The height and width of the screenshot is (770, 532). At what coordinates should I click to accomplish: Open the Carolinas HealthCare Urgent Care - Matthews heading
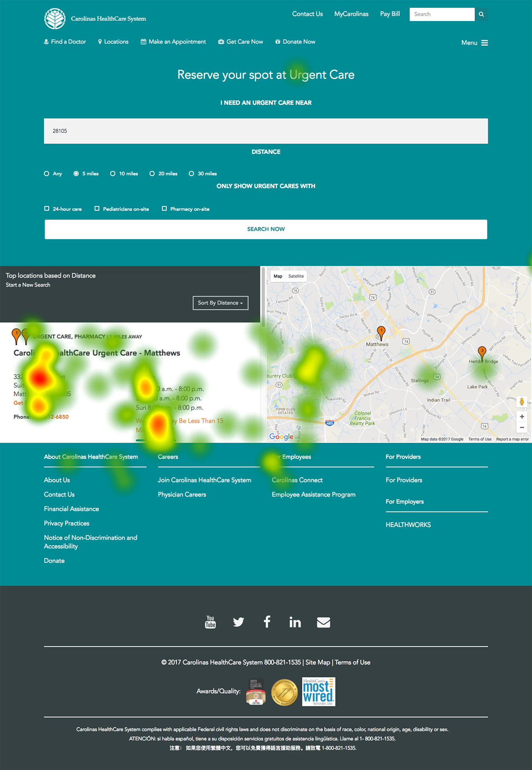pyautogui.click(x=97, y=353)
